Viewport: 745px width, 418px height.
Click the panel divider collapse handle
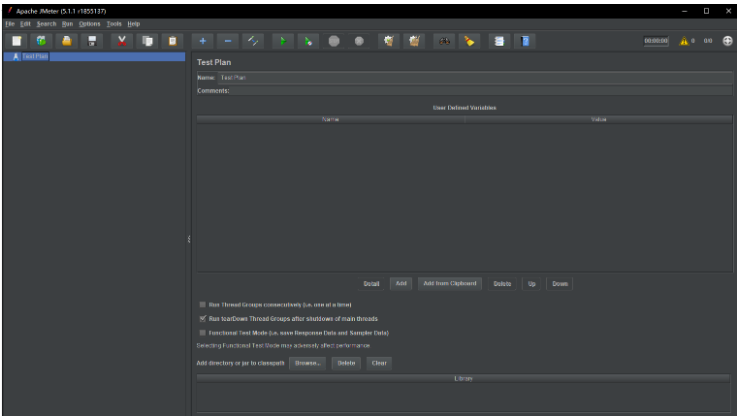pyautogui.click(x=189, y=239)
